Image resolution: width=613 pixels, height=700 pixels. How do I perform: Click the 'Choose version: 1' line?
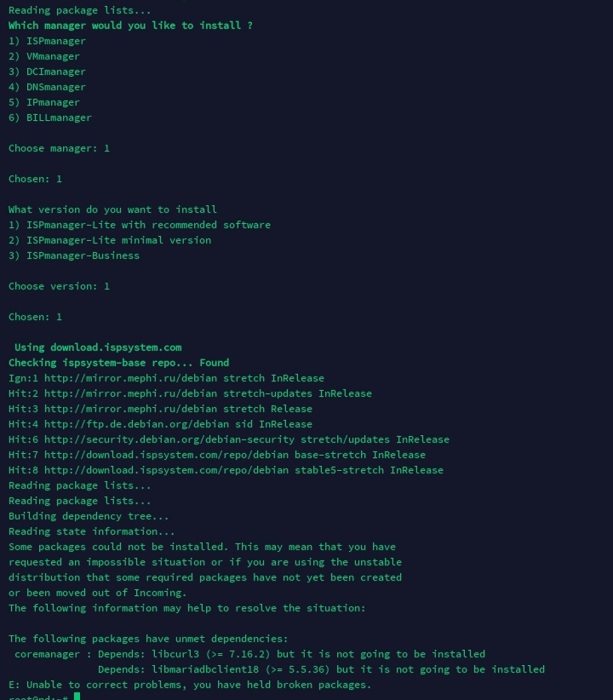pyautogui.click(x=59, y=286)
